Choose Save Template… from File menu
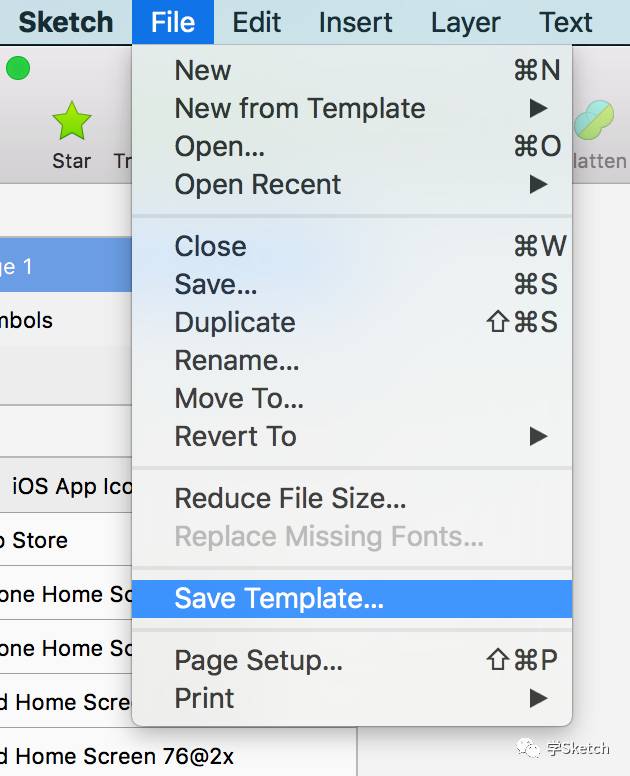This screenshot has width=630, height=776. 352,599
